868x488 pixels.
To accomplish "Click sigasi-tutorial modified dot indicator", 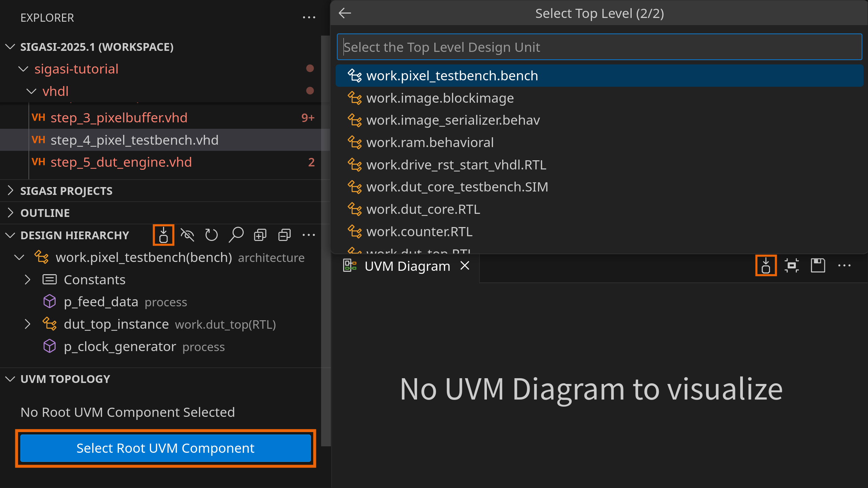I will (310, 68).
